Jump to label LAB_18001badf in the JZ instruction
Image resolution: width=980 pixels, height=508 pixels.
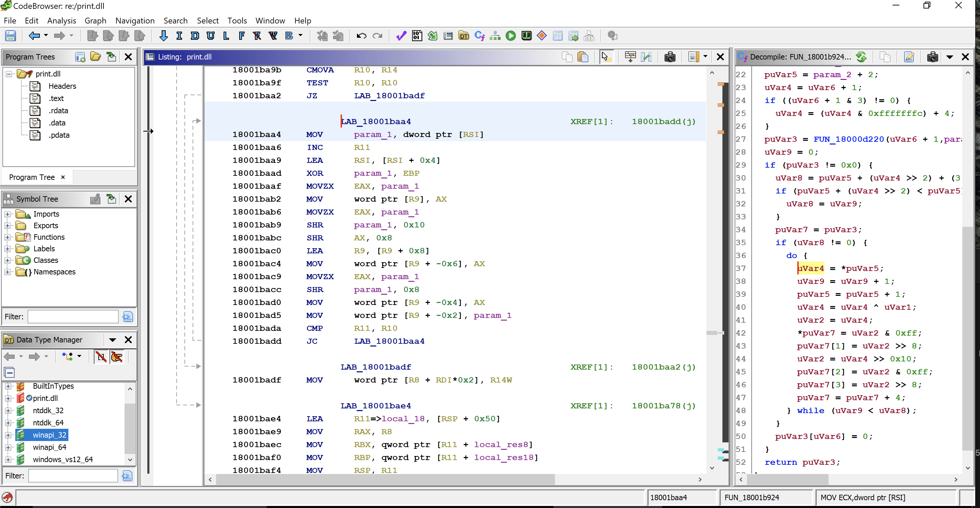pyautogui.click(x=389, y=96)
